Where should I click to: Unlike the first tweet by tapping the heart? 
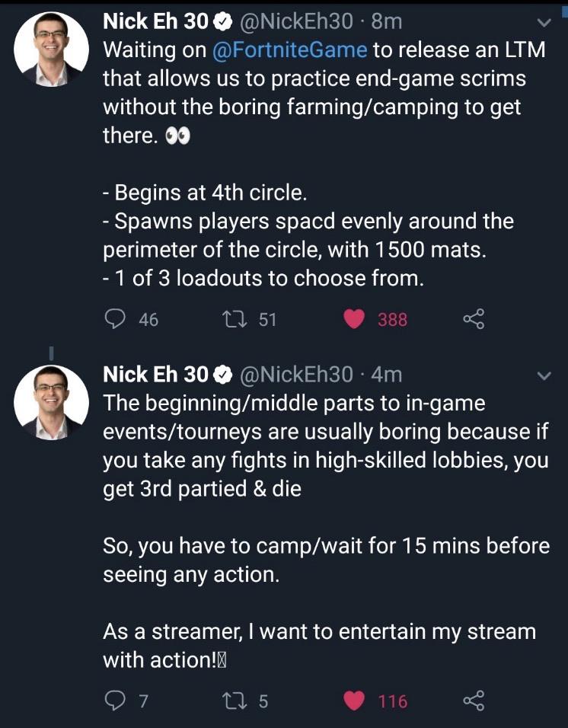click(353, 320)
